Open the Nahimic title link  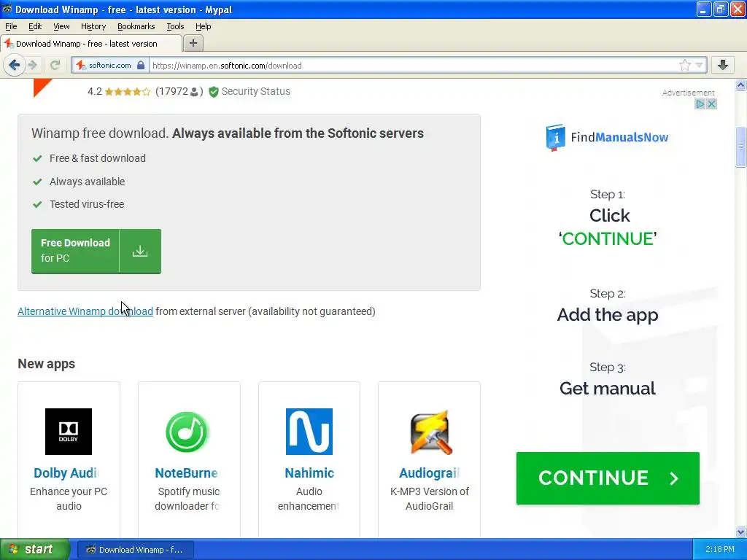pos(309,472)
